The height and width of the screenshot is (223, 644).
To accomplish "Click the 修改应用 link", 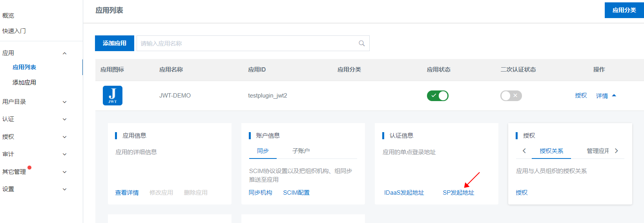I will click(x=161, y=192).
